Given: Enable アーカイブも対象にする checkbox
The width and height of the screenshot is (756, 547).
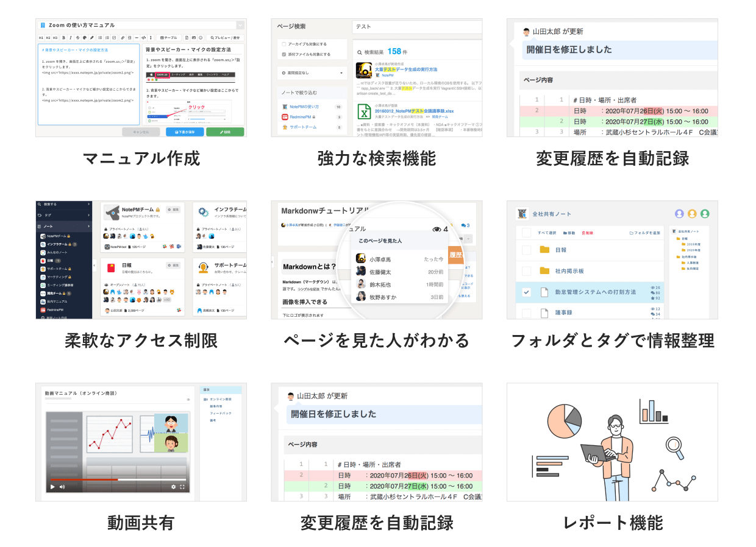Looking at the screenshot, I should click(284, 44).
